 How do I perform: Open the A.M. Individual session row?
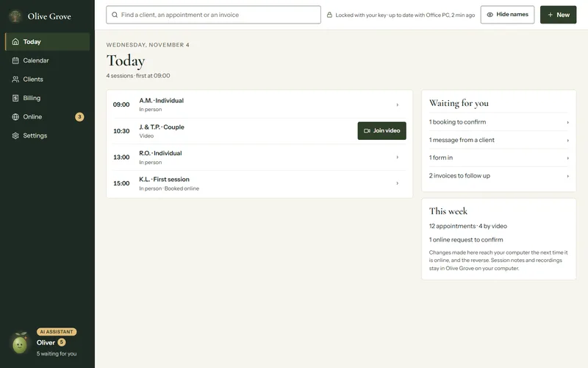click(259, 105)
